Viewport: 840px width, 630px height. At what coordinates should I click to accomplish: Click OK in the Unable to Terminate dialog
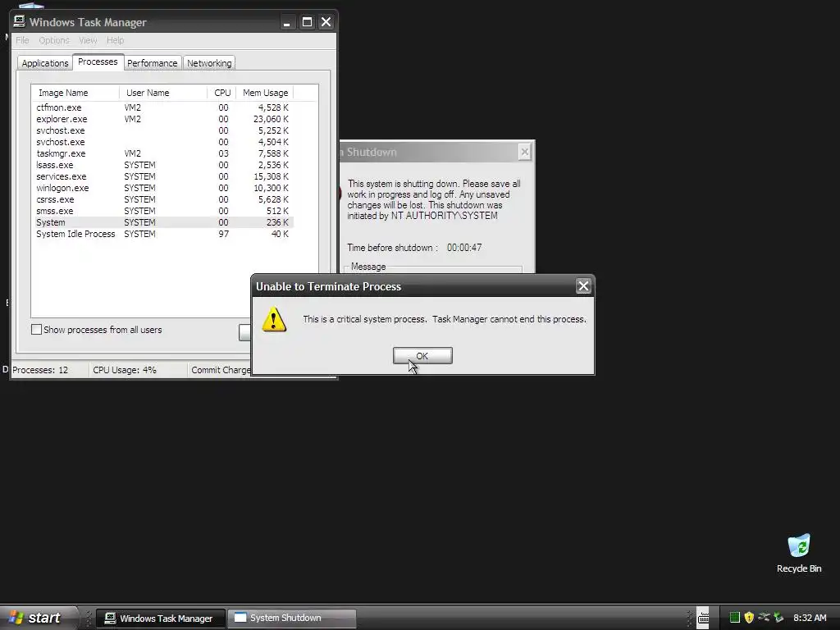422,356
